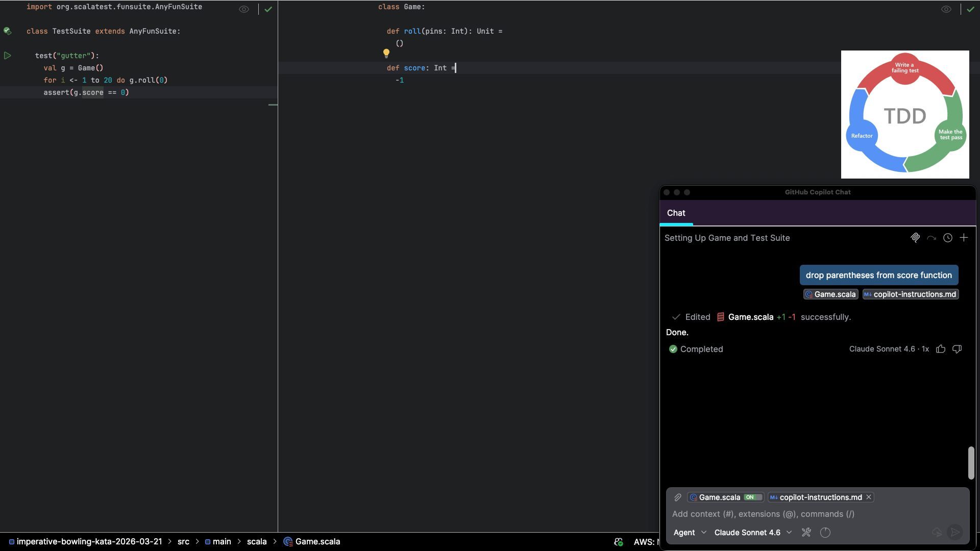Toggle reader mode eye in TestSuite editor
The height and width of the screenshot is (551, 980).
(244, 9)
